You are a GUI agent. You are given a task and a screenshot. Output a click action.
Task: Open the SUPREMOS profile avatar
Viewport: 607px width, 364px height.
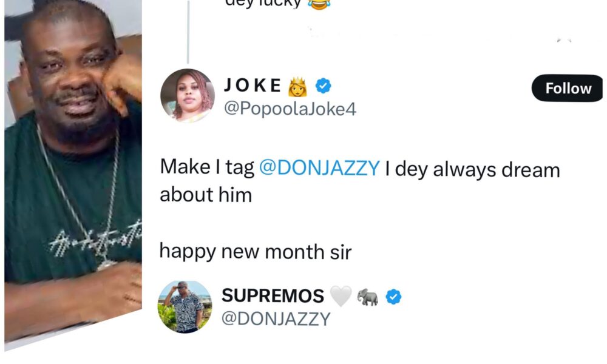[x=186, y=307]
